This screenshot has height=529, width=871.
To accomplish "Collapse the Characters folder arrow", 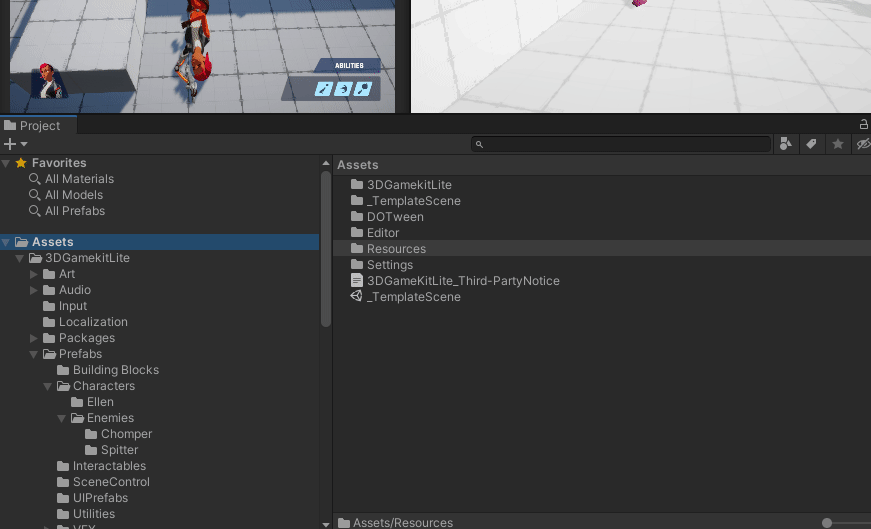I will coord(47,386).
